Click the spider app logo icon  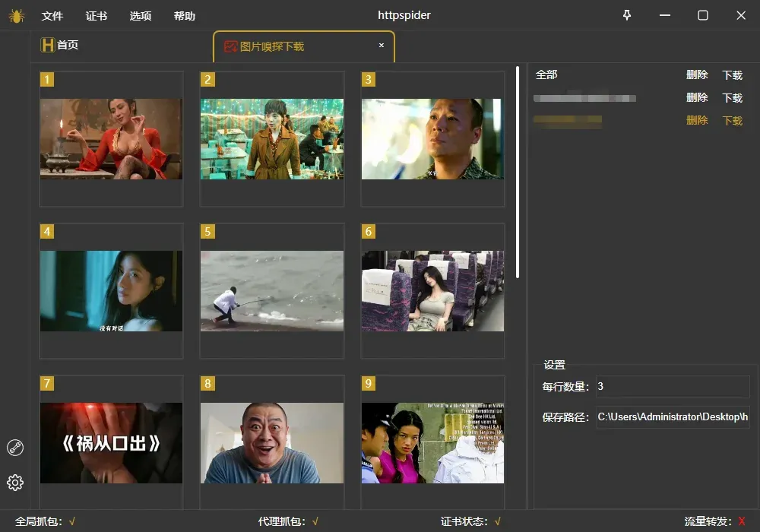16,16
